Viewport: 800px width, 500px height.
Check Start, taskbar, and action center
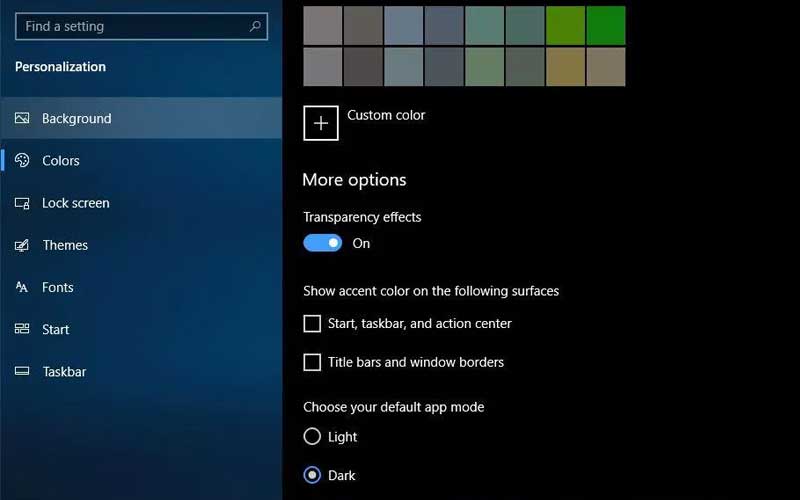click(312, 323)
